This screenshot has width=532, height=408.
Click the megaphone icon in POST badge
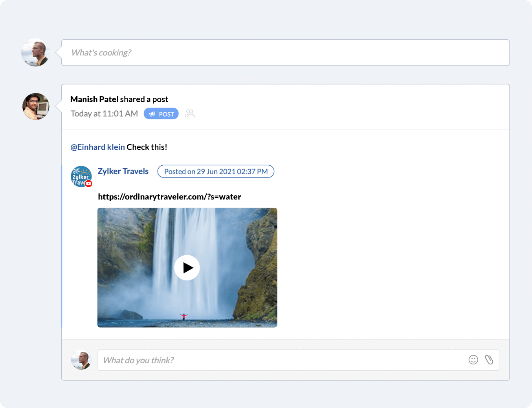(x=152, y=114)
